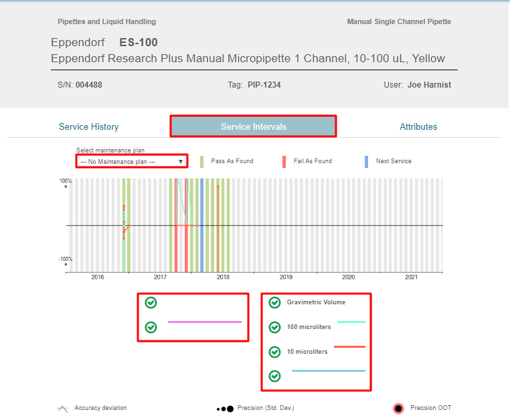Click the Eppendorf manufacturer name
The image size is (510, 420).
click(78, 42)
